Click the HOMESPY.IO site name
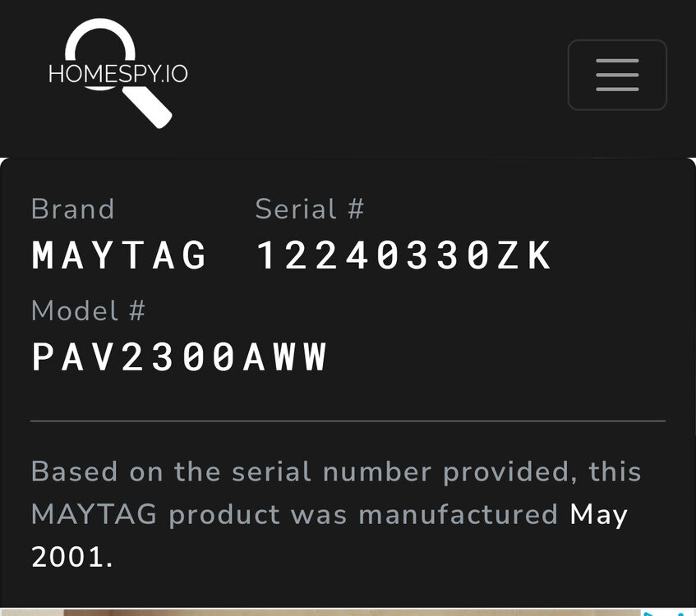 [x=118, y=74]
